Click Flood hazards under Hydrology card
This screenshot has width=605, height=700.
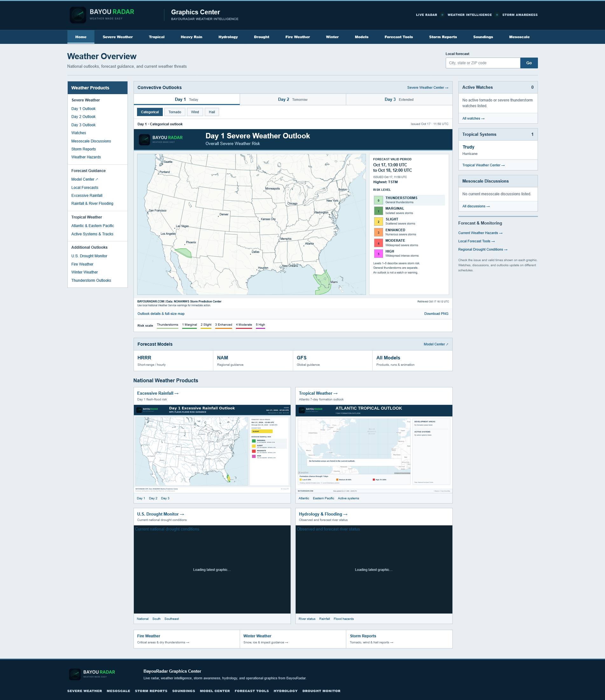coord(344,619)
